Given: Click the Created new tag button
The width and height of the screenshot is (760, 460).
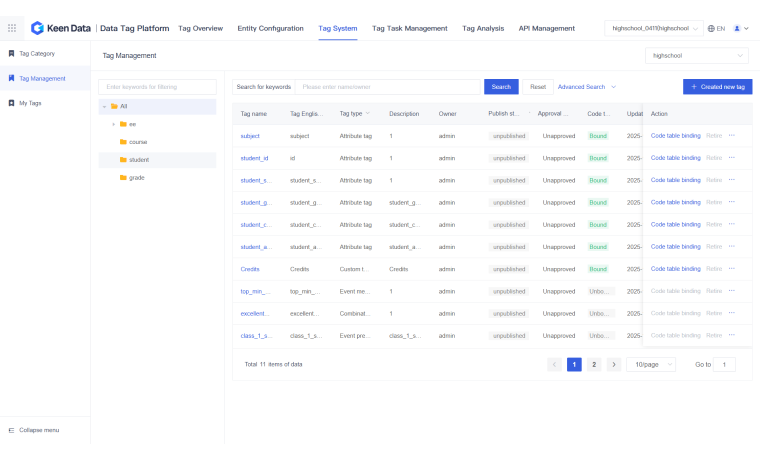Looking at the screenshot, I should [717, 87].
